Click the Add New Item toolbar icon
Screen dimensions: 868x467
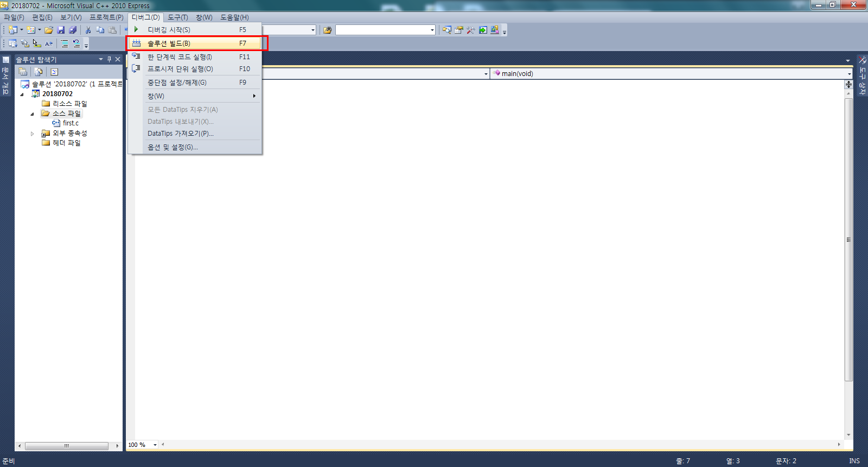pos(31,30)
